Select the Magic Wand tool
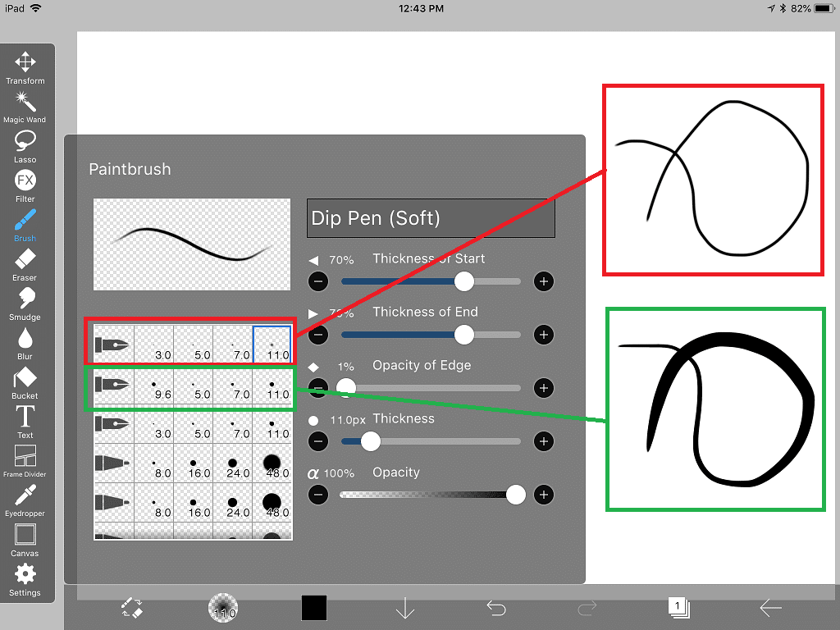 point(25,107)
